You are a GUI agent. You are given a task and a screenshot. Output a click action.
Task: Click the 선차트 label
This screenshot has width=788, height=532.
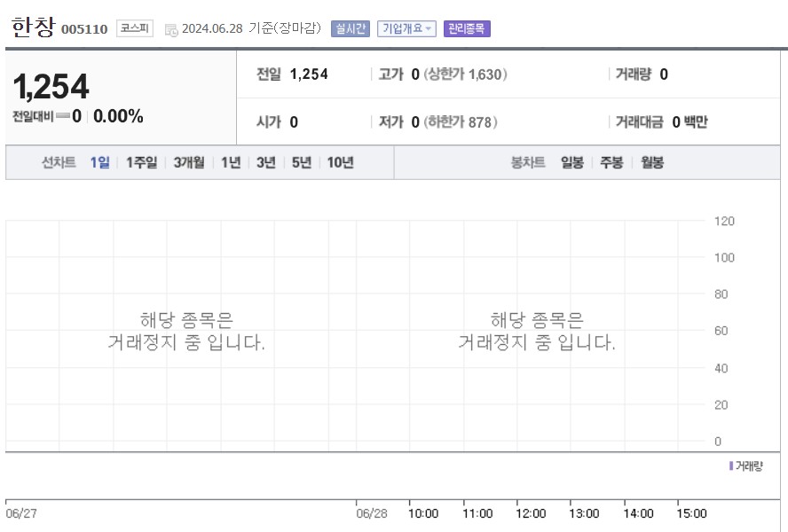click(59, 163)
